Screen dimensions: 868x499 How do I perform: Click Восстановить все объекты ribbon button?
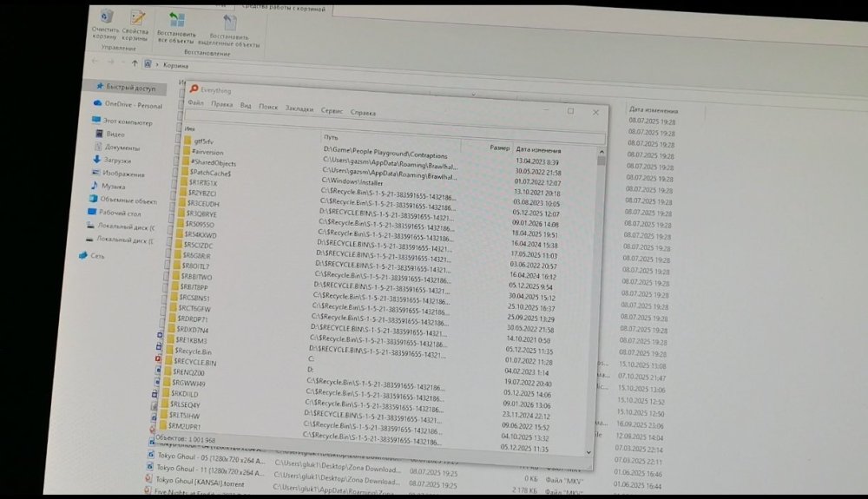pyautogui.click(x=176, y=29)
